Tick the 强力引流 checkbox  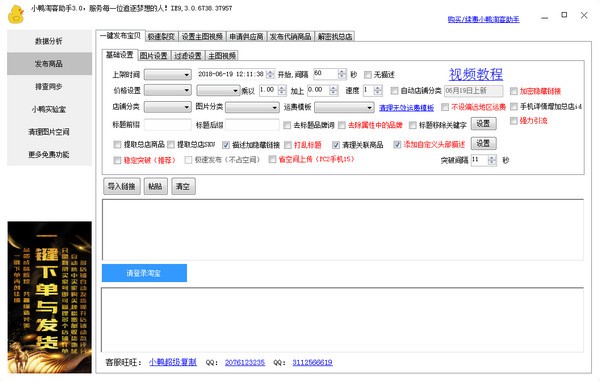coord(514,121)
